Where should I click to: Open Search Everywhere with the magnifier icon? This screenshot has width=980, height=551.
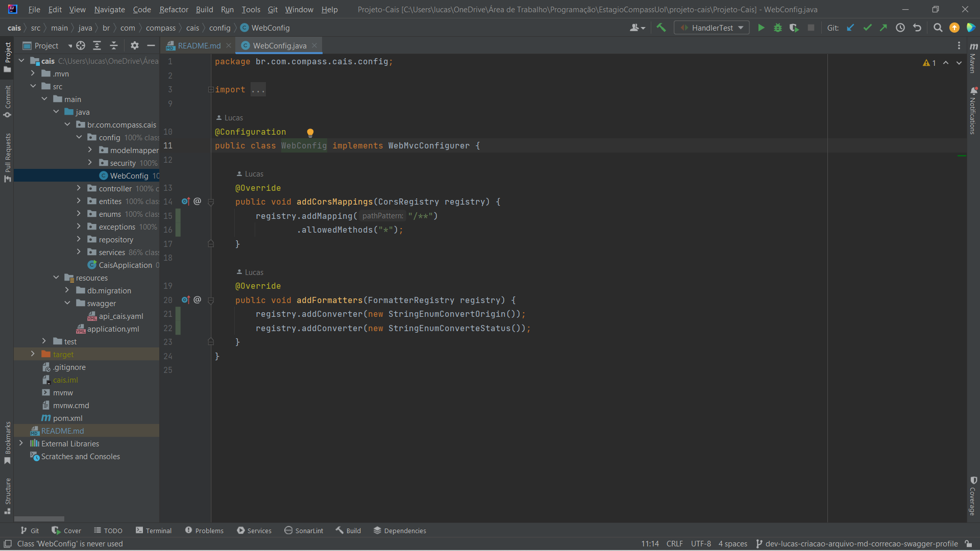tap(938, 28)
